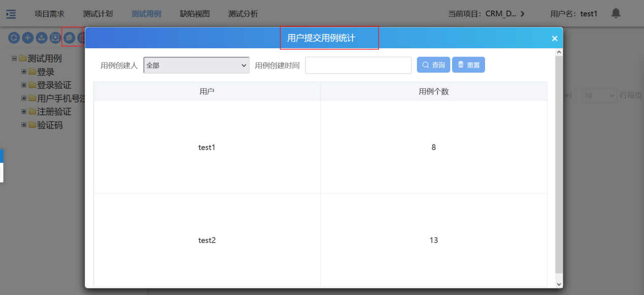Image resolution: width=644 pixels, height=295 pixels.
Task: Toggle the sidebar with the hamburger menu icon
Action: click(11, 14)
